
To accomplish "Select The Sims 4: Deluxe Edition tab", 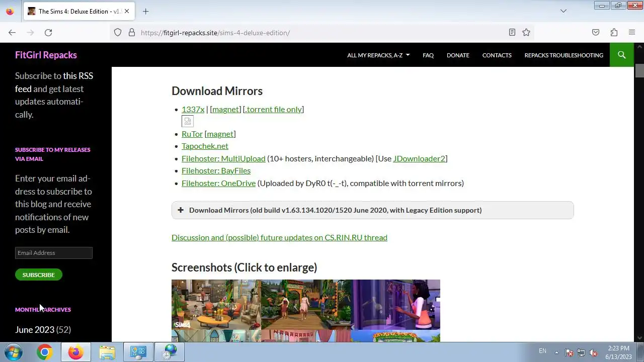I will click(x=79, y=11).
